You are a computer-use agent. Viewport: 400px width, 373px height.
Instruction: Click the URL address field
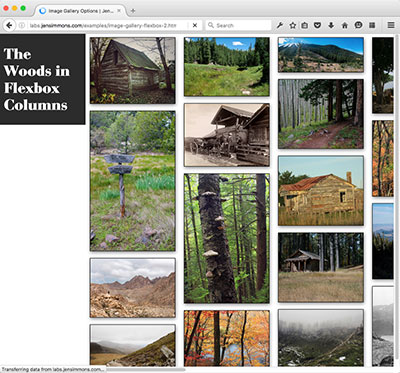click(x=103, y=25)
